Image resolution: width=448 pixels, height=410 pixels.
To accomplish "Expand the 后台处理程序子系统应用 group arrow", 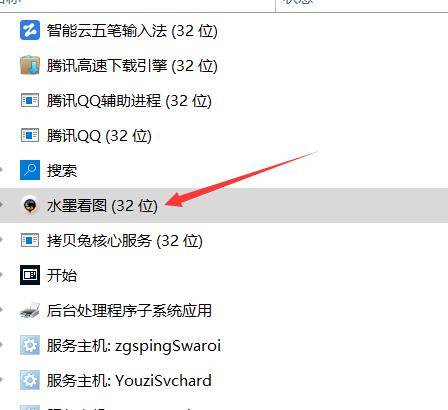I will pyautogui.click(x=2, y=309).
